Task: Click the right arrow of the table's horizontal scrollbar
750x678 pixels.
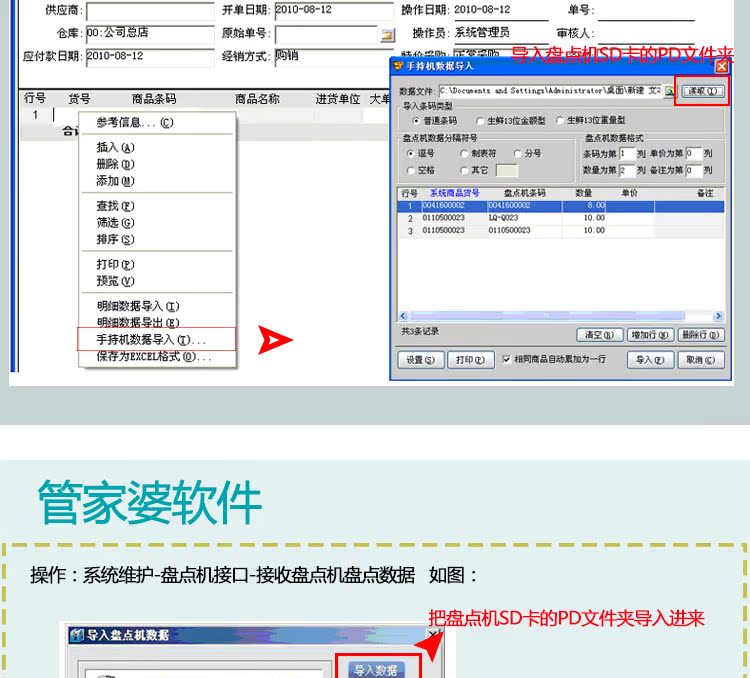Action: (x=718, y=316)
